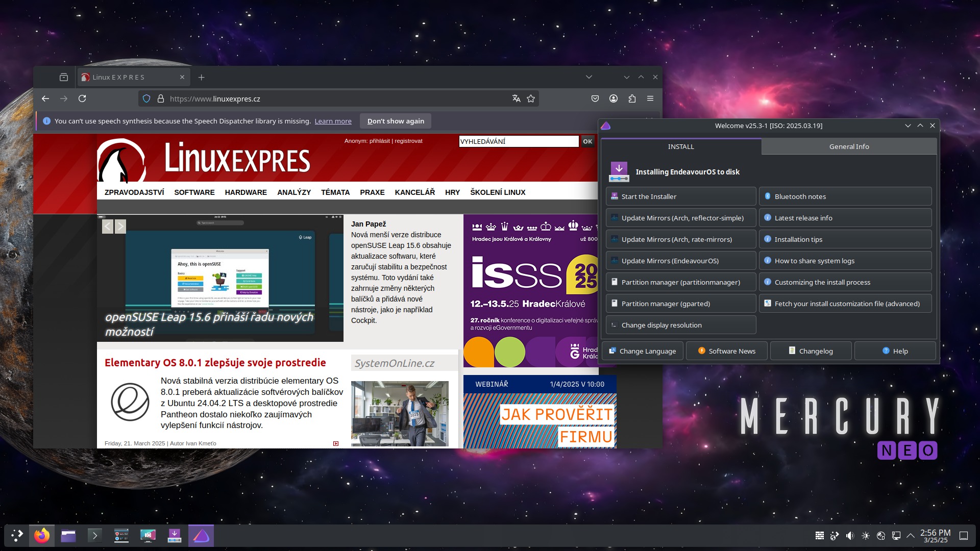Open Welcome window title bar dropdown arrow
Screen dimensions: 980x551
908,126
